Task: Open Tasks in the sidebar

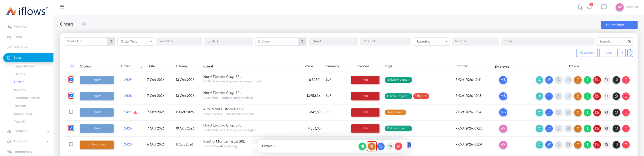Action: (x=18, y=37)
